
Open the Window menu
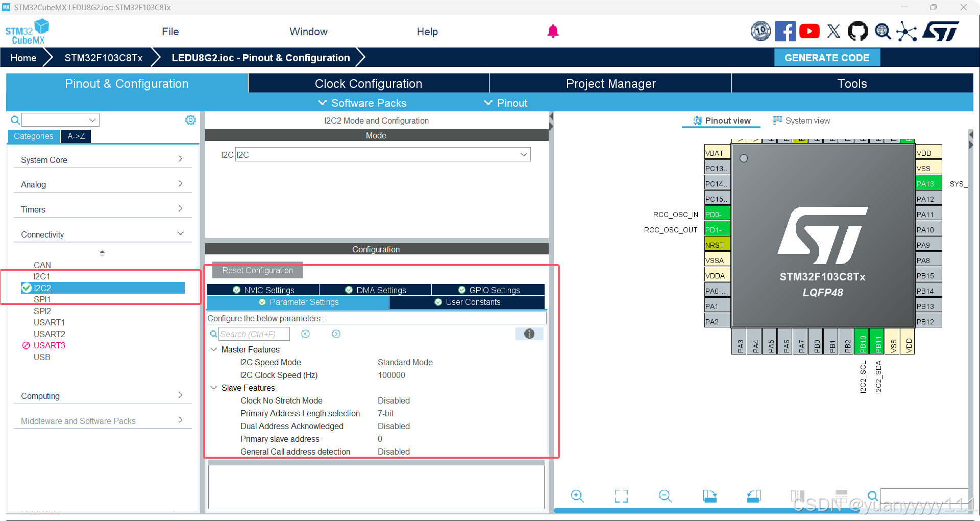308,32
